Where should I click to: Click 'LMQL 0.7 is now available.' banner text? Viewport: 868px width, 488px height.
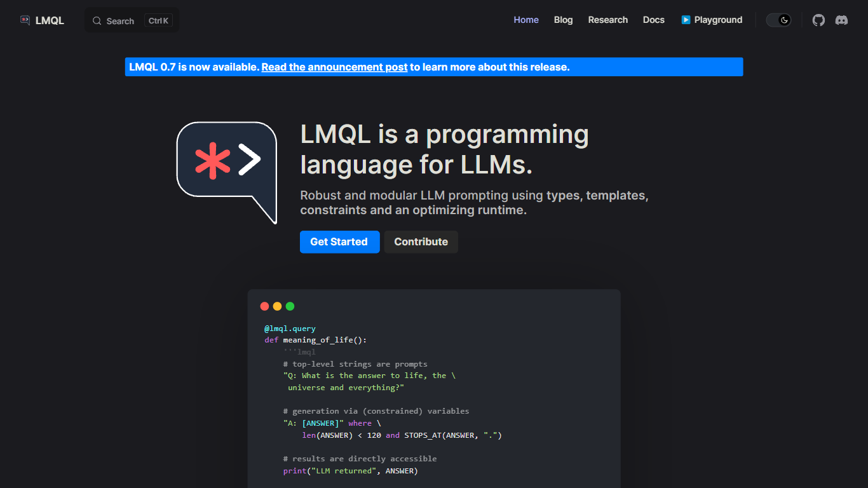click(x=194, y=67)
